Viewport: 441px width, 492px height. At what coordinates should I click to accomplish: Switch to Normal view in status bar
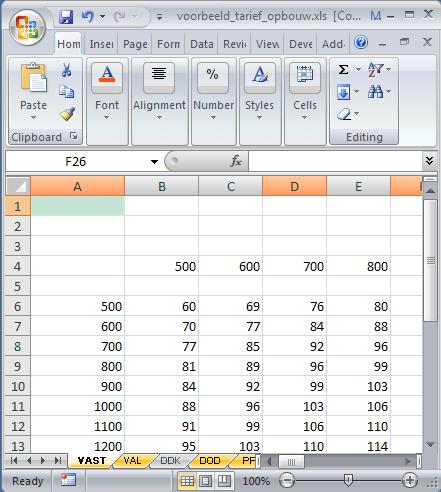point(187,481)
